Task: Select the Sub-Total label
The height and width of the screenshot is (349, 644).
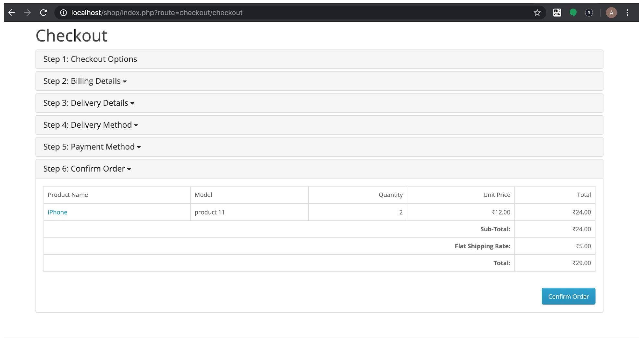Action: [495, 229]
